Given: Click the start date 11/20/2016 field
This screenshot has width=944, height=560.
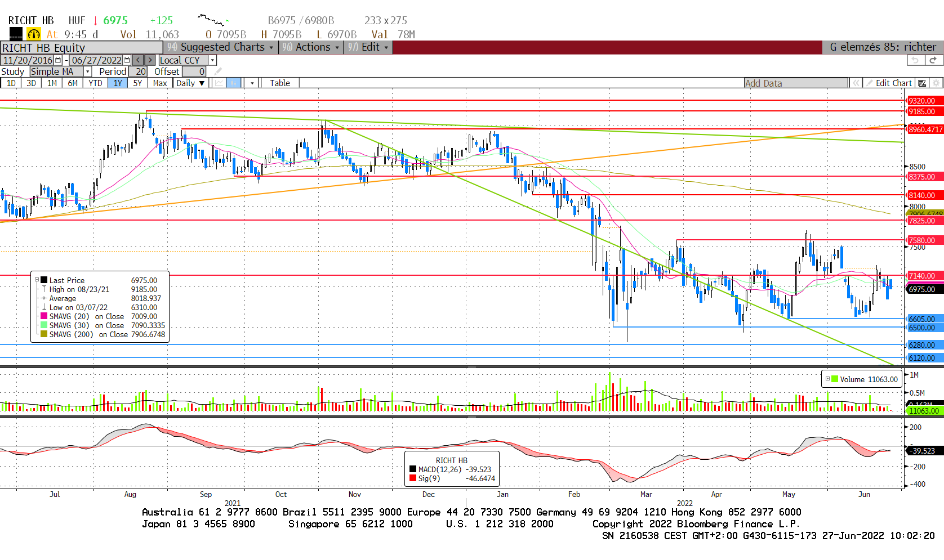Looking at the screenshot, I should [27, 60].
